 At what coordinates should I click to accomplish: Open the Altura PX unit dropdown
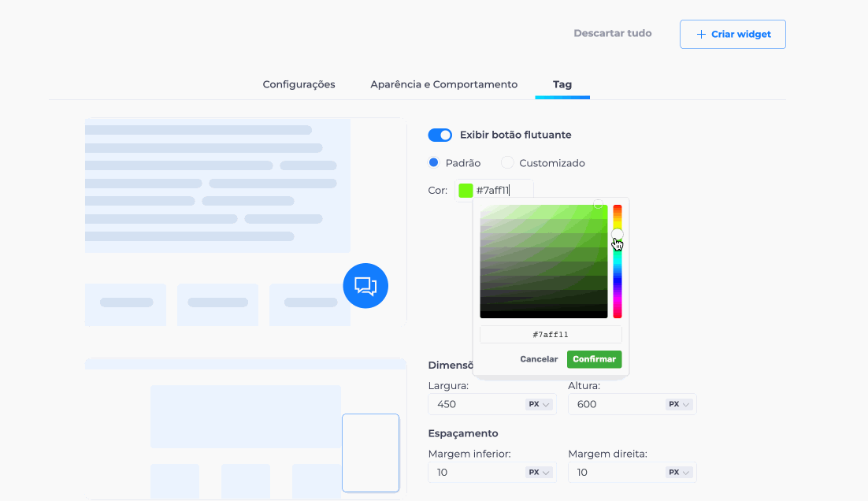[x=679, y=404]
